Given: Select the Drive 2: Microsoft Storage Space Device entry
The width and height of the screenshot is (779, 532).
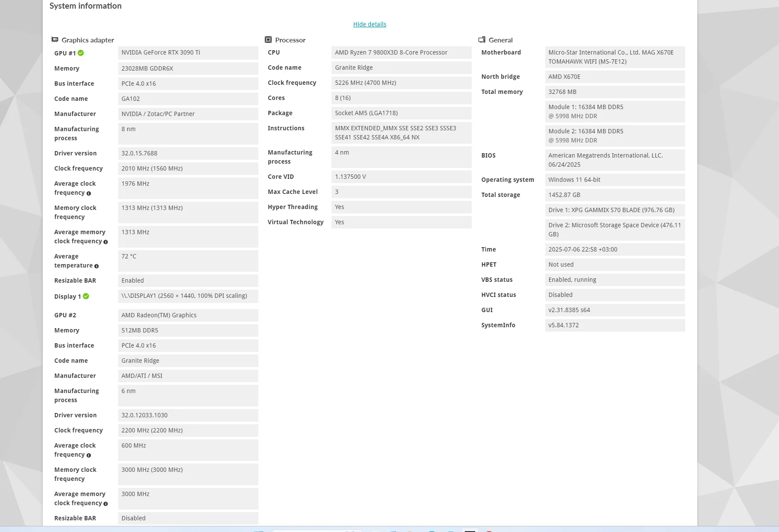Looking at the screenshot, I should click(x=615, y=230).
